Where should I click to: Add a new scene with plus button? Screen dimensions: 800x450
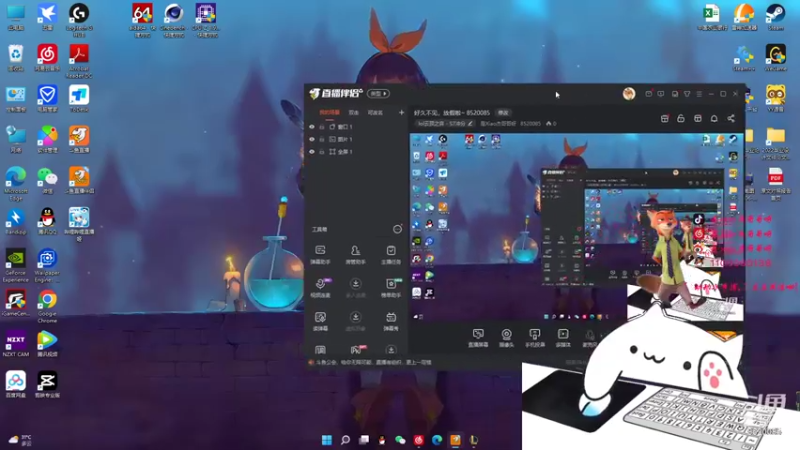(x=401, y=112)
